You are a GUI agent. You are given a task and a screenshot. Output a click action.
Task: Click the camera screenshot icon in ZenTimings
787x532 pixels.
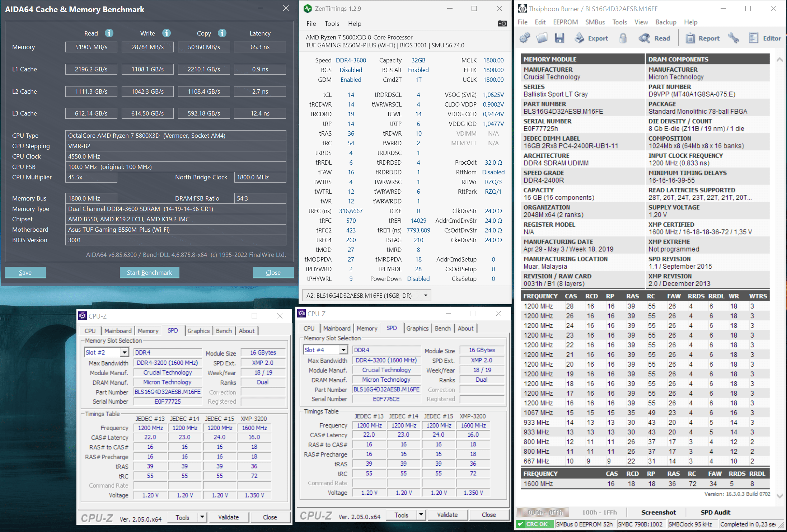502,23
